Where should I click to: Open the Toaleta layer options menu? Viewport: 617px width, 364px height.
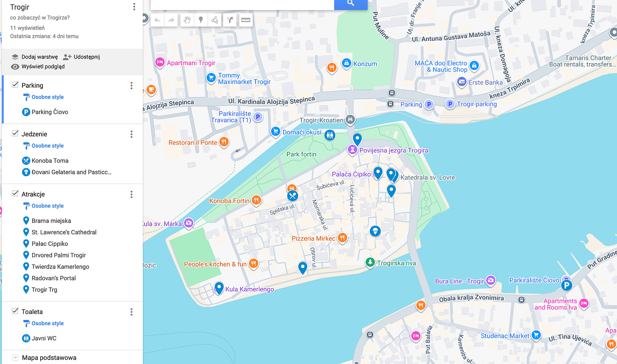pos(131,312)
